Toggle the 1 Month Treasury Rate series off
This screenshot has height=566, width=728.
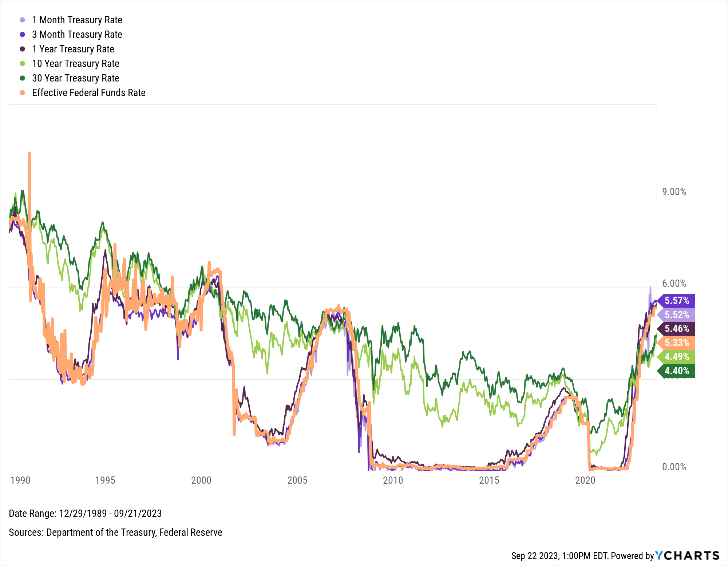click(x=77, y=20)
